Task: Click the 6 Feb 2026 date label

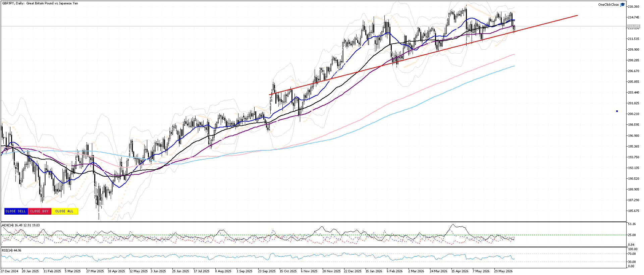Action: coord(395,271)
